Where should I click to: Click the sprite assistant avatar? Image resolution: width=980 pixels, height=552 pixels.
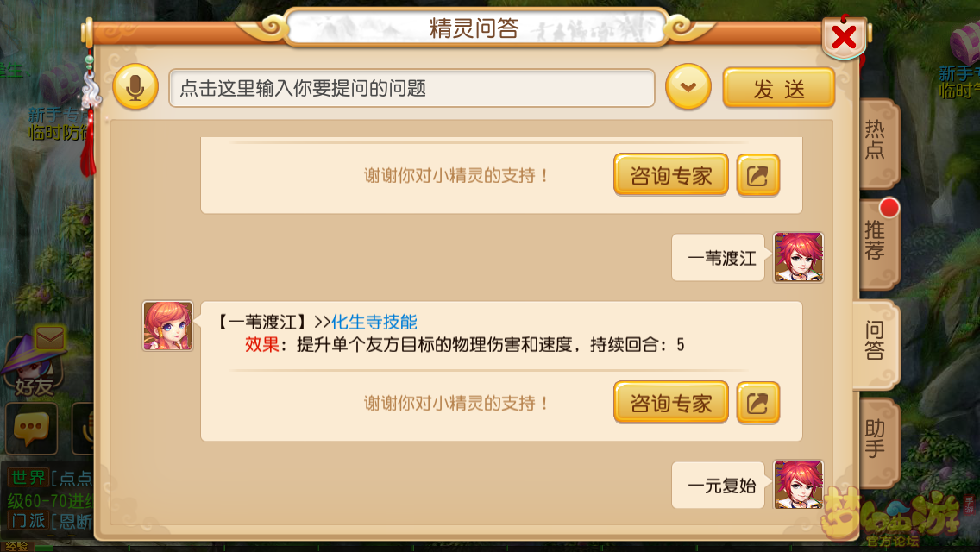point(167,326)
